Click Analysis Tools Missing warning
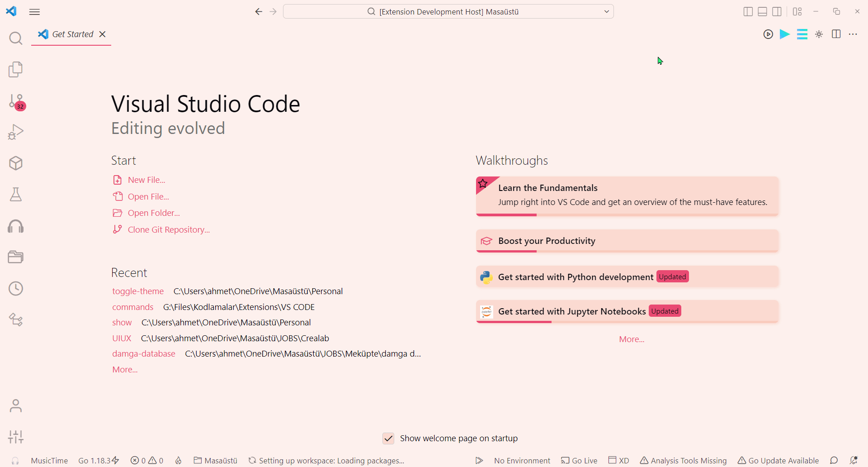868x467 pixels. [x=684, y=461]
